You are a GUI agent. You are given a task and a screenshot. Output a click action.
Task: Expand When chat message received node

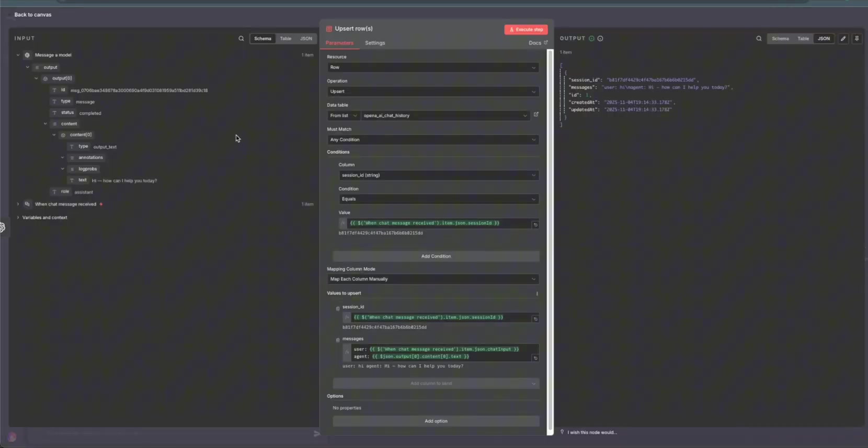point(18,204)
